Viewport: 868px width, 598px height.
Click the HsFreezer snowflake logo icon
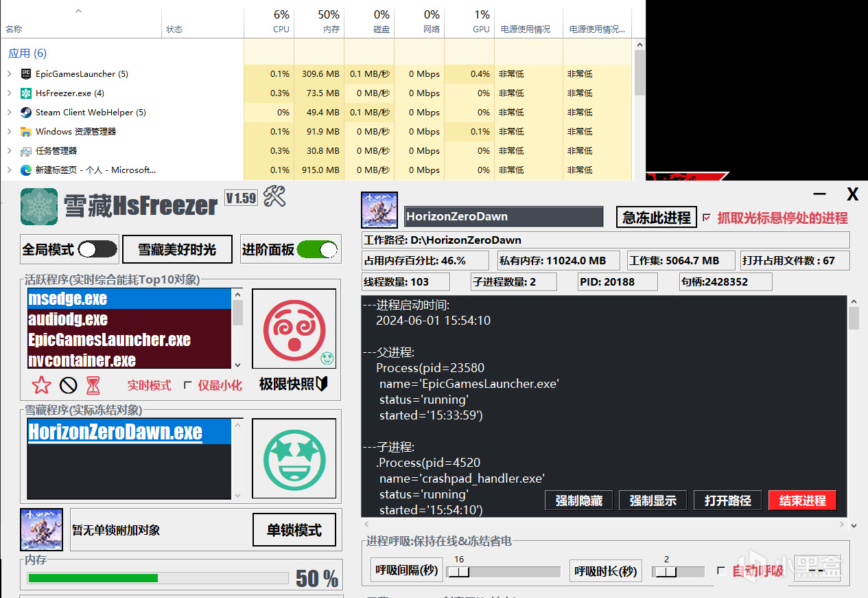(x=40, y=207)
